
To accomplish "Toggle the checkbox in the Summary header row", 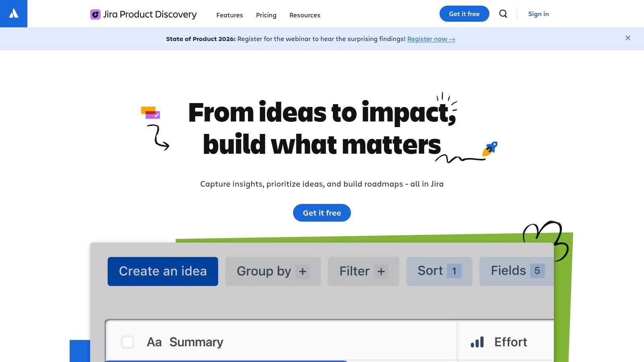I will 128,342.
